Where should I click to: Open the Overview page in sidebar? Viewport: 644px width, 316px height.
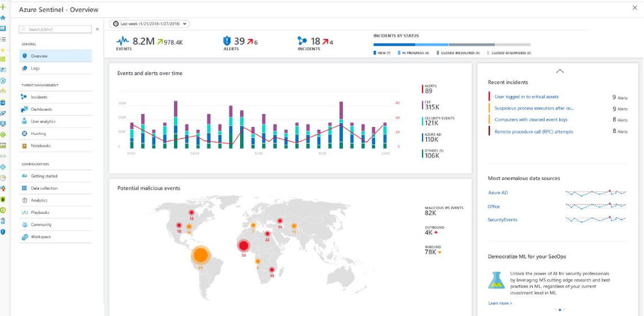(x=55, y=56)
